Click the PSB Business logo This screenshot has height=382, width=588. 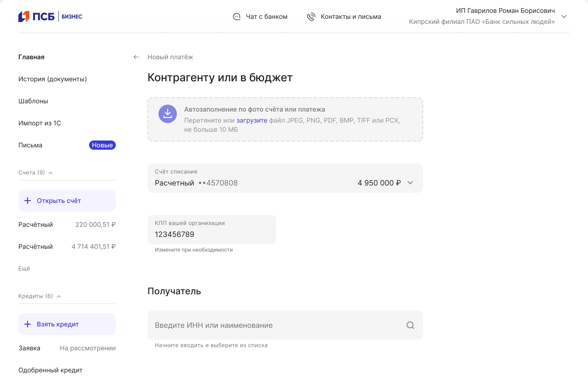(x=50, y=17)
